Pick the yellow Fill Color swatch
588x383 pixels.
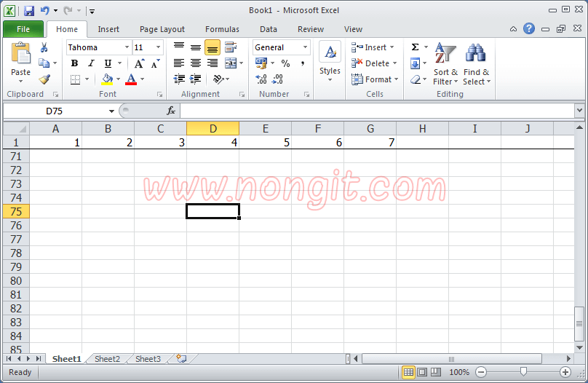pos(107,79)
